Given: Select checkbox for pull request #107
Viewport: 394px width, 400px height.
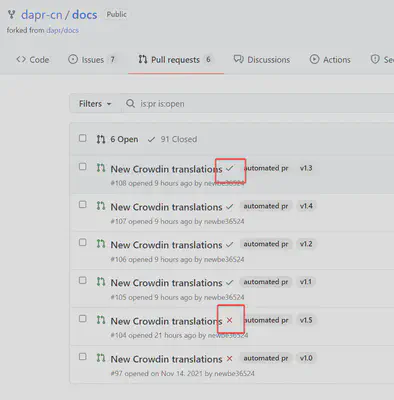Looking at the screenshot, I should tap(83, 204).
